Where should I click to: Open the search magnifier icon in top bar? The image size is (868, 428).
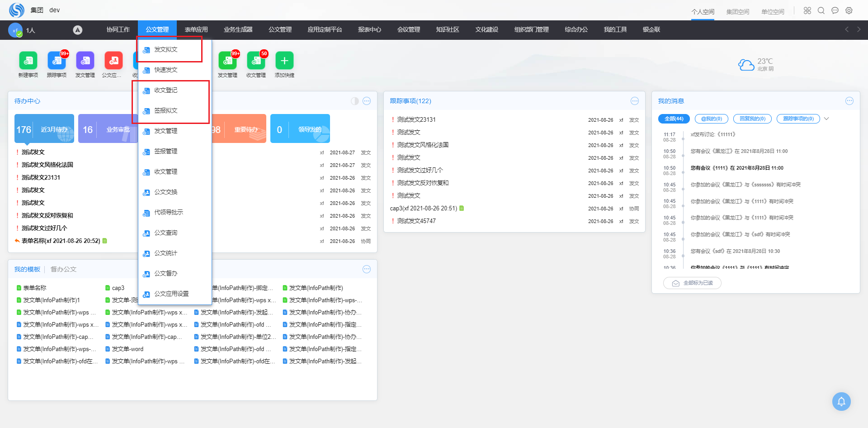click(821, 10)
